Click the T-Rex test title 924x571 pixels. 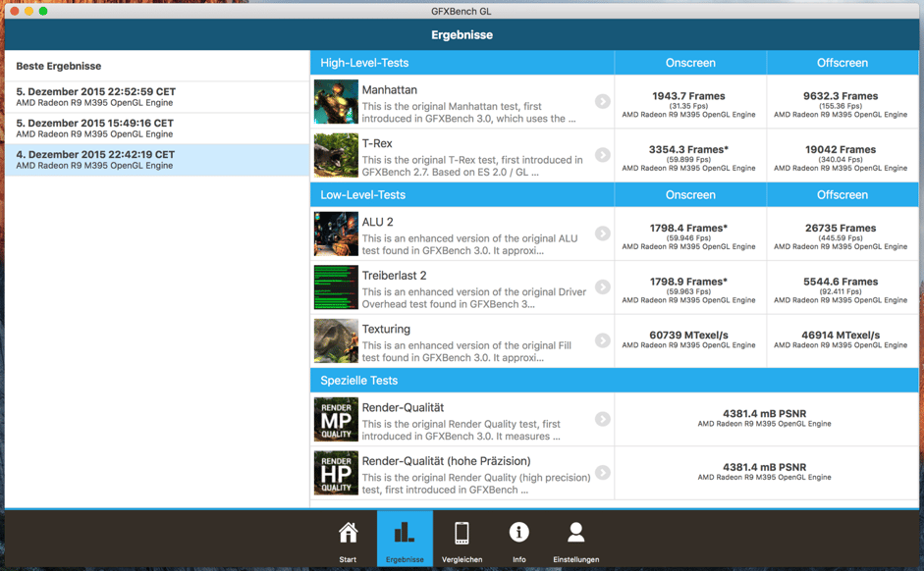pos(377,143)
